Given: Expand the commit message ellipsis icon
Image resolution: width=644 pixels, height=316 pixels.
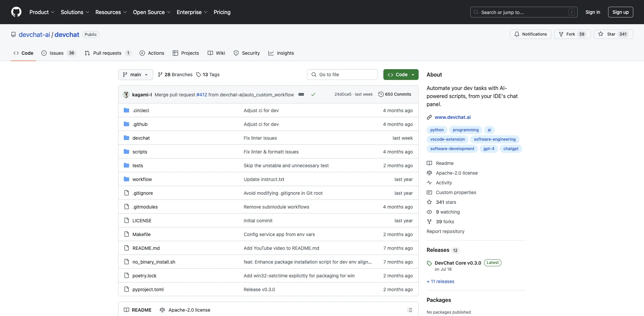Looking at the screenshot, I should point(301,95).
